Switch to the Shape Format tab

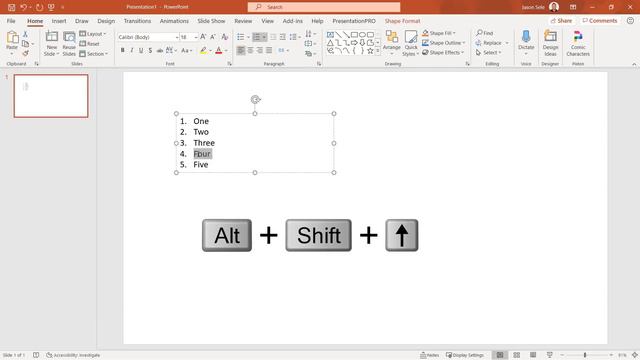[x=402, y=21]
